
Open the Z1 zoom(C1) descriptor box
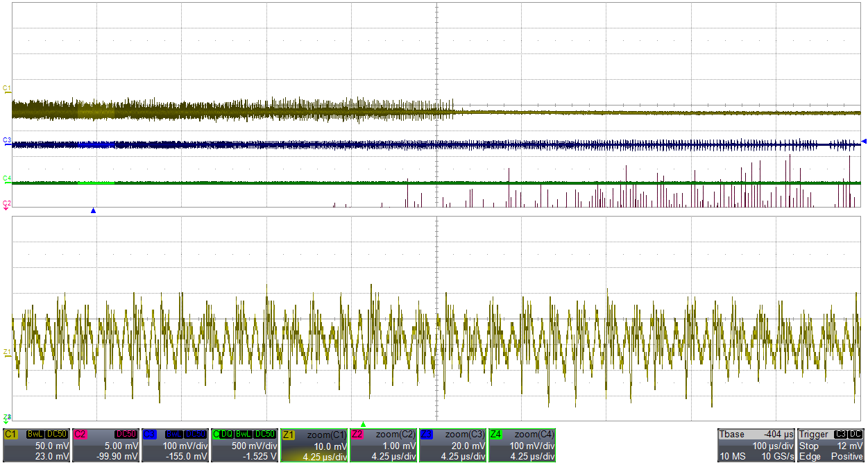pyautogui.click(x=314, y=445)
